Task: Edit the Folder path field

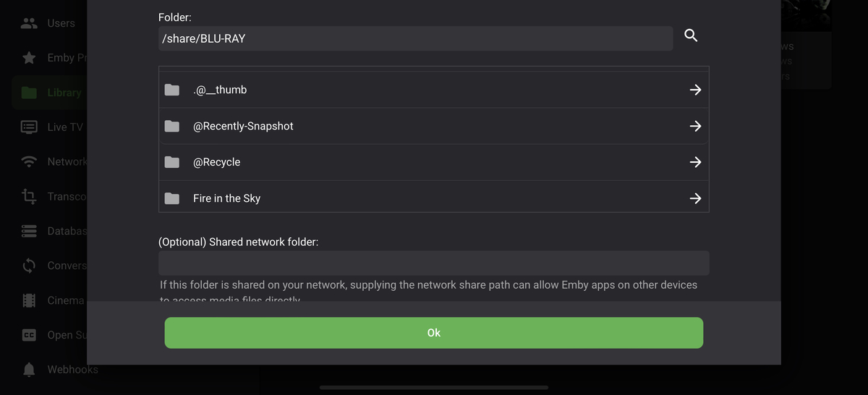Action: tap(416, 38)
